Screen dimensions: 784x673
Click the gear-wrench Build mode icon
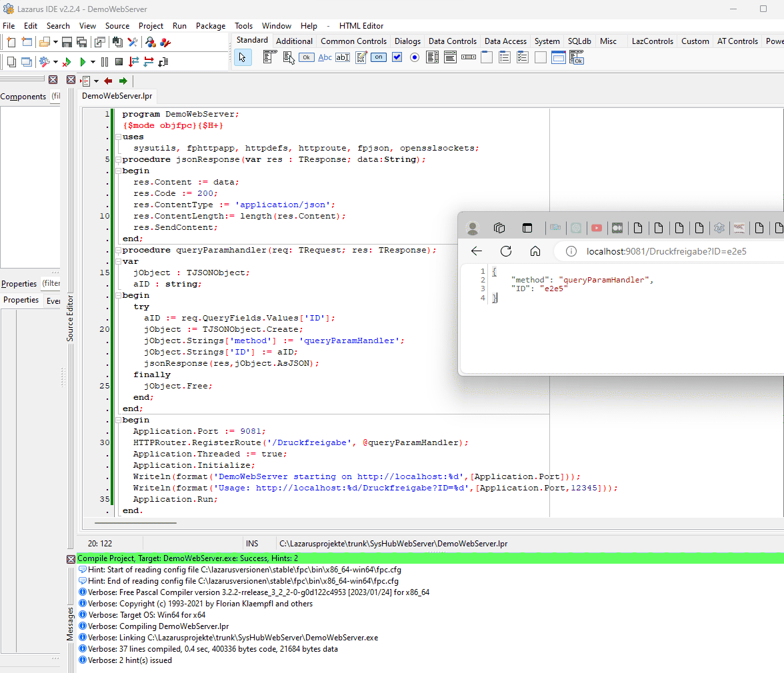pyautogui.click(x=45, y=62)
